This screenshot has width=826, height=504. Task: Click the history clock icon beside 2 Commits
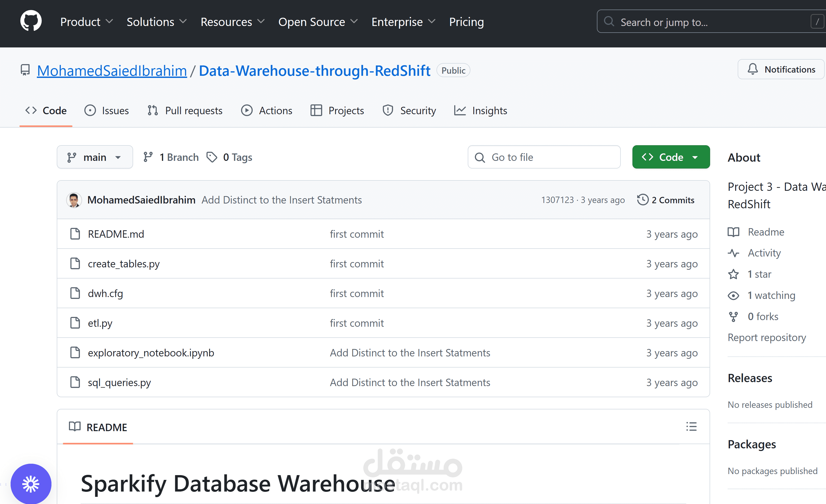643,200
